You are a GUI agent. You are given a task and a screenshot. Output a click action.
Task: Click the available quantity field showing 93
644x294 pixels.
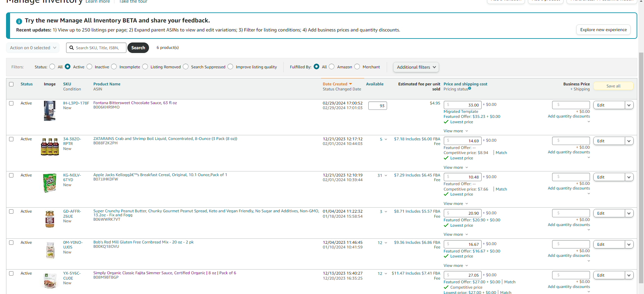(377, 106)
